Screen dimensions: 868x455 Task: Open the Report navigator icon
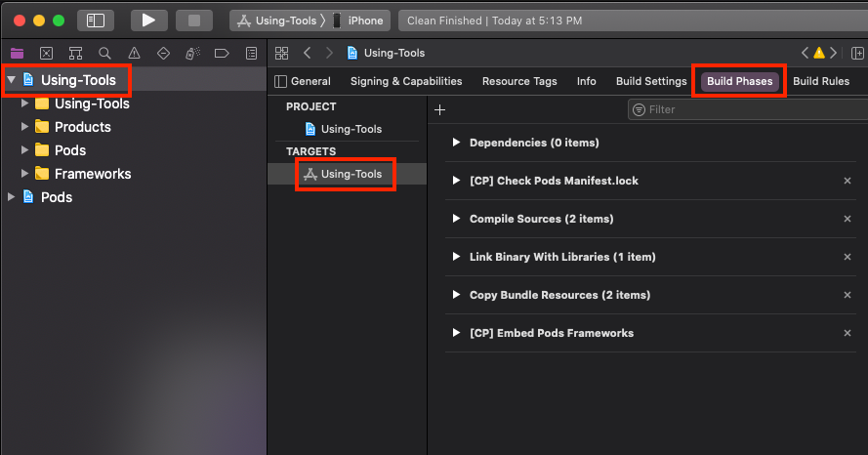tap(251, 53)
